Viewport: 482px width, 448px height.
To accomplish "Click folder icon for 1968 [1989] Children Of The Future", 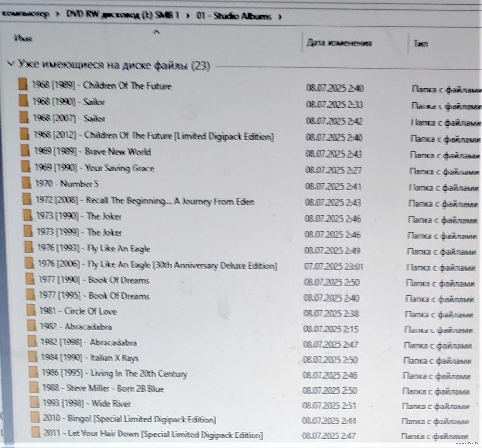I will pos(23,84).
